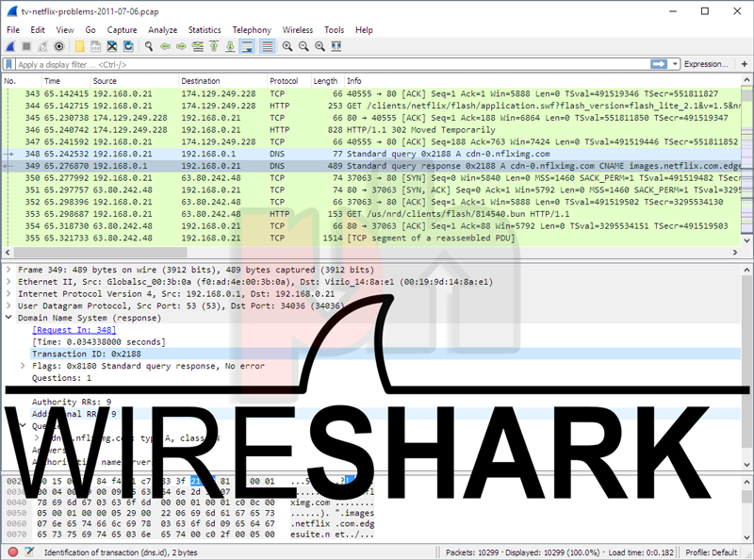Select packet 346 HTTP 302 Moved Temporarily

click(371, 130)
